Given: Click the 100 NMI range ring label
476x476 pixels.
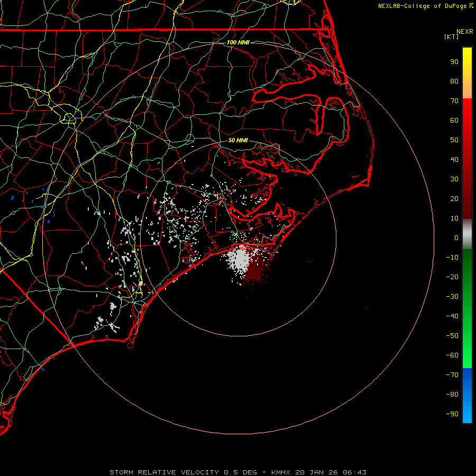Looking at the screenshot, I should (x=238, y=42).
